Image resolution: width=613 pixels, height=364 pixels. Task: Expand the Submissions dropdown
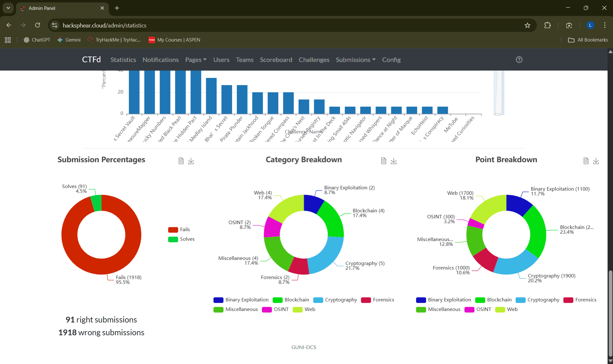355,60
